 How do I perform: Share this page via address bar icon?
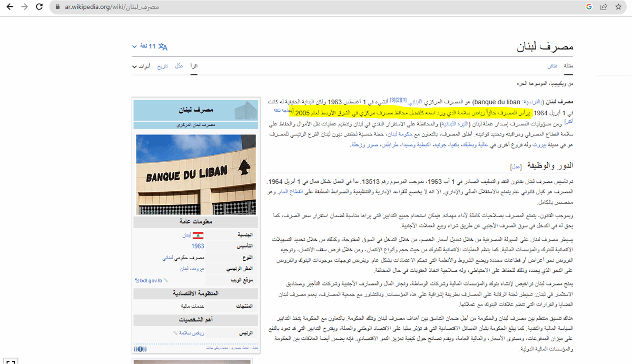click(604, 7)
